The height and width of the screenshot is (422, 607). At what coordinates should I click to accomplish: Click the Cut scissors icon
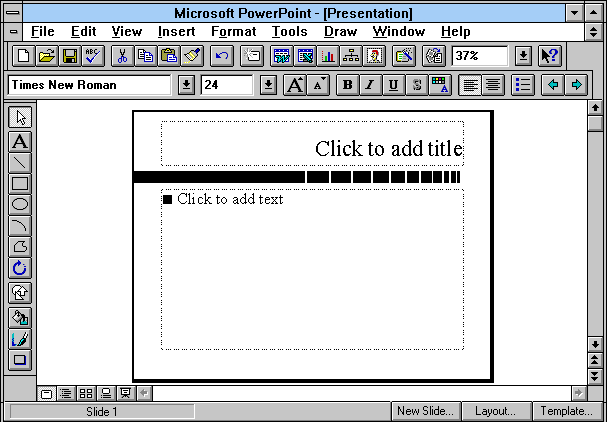(x=123, y=56)
